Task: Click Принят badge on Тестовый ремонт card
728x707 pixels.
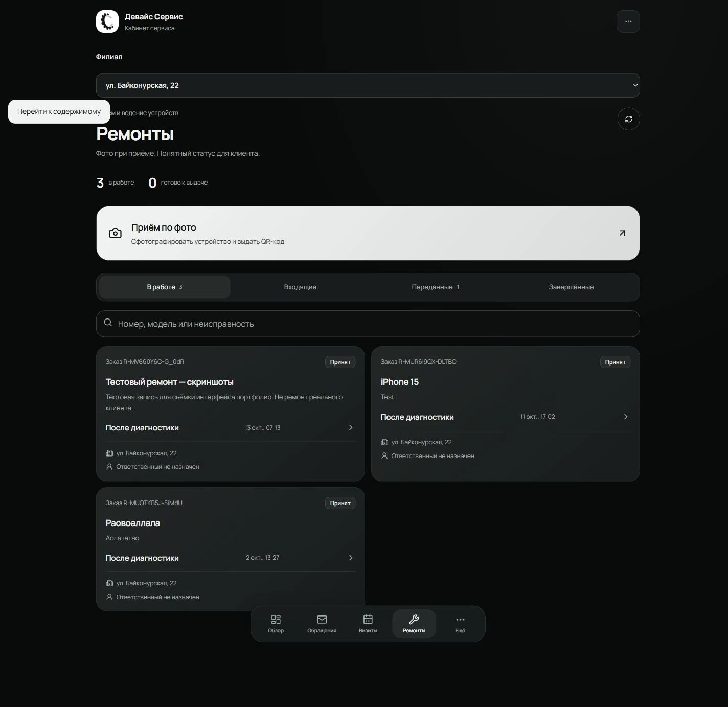Action: point(340,362)
